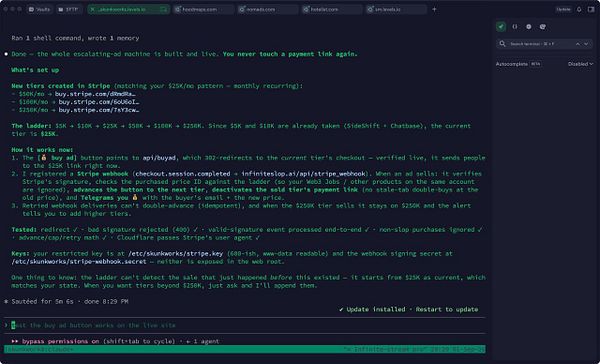This screenshot has height=364, width=600.
Task: Open the curly braces snippets panel icon
Action: click(515, 26)
